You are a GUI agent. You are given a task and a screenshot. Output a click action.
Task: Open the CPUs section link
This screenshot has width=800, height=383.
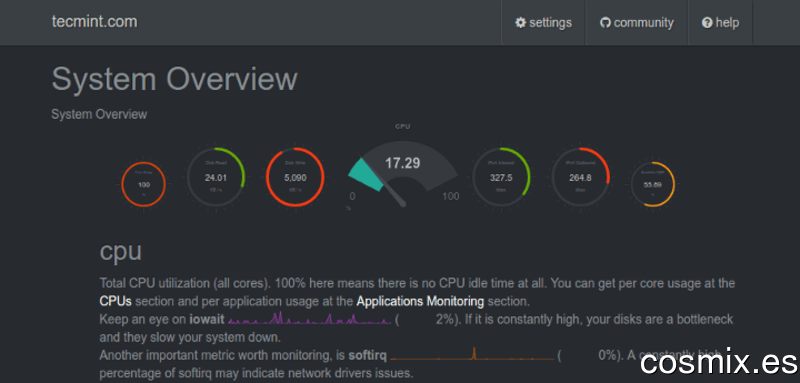[115, 301]
